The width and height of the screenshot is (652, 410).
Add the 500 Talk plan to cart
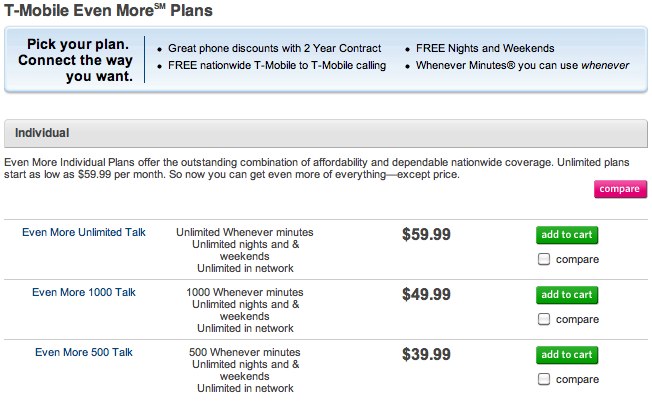tap(568, 355)
